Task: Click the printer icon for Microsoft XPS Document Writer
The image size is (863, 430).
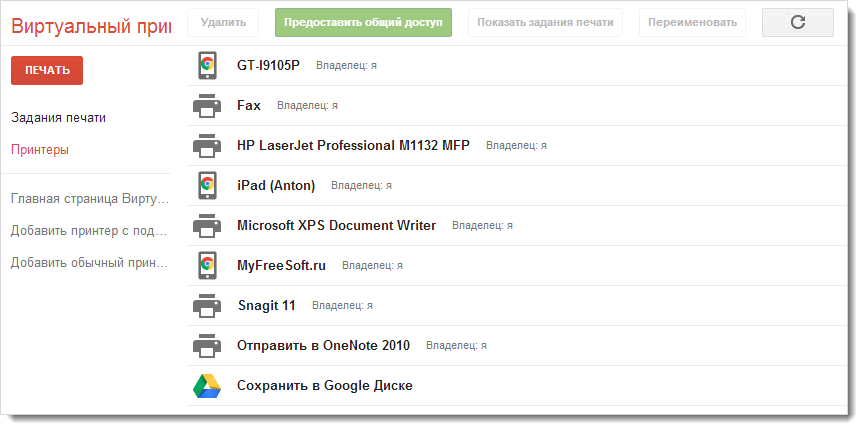Action: coord(207,226)
